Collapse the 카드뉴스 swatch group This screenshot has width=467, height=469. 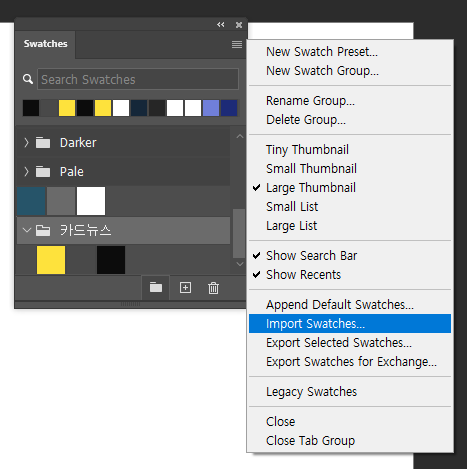pos(27,230)
